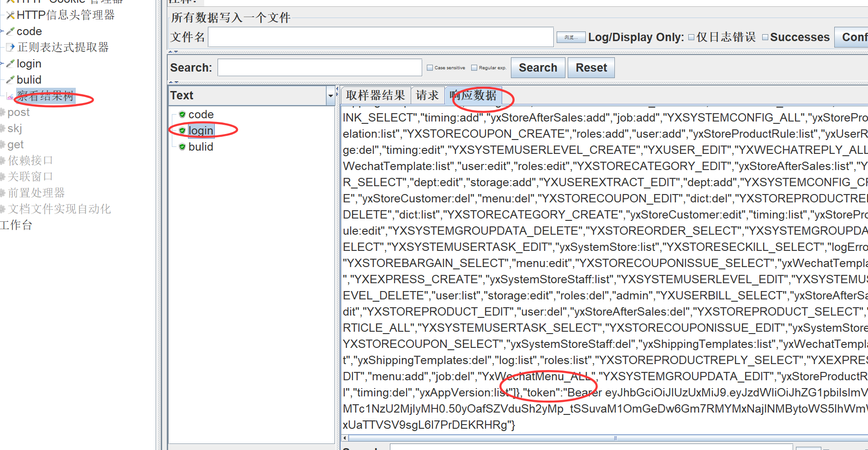The width and height of the screenshot is (868, 450).
Task: Click the green shield icon for bulid result
Action: 182,146
